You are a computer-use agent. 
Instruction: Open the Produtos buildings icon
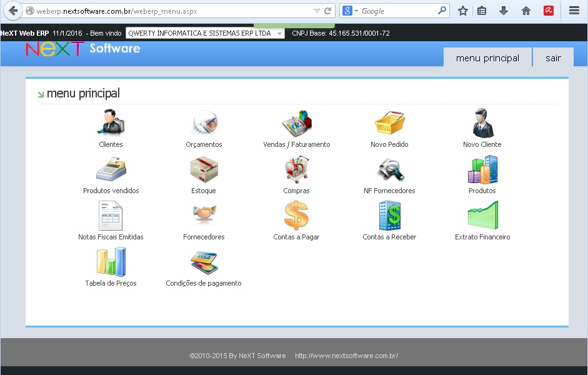coord(482,169)
